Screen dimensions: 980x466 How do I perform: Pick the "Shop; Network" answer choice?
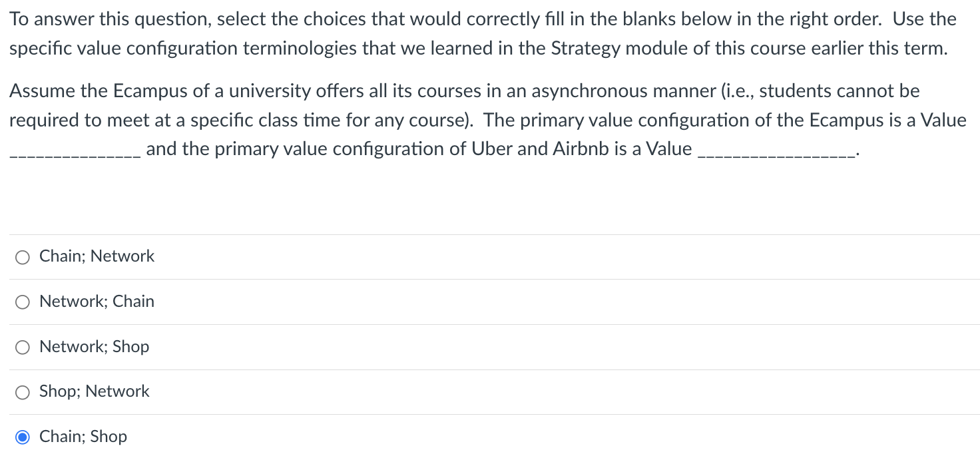[22, 392]
